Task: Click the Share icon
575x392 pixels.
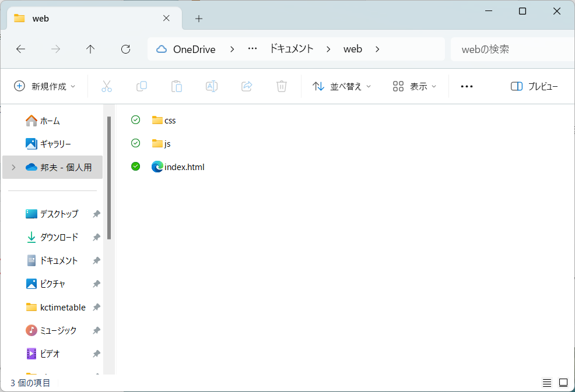Action: pos(246,86)
